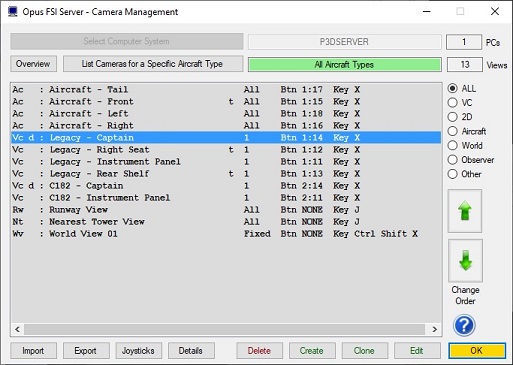The width and height of the screenshot is (513, 365).
Task: Click the Clone button
Action: [x=365, y=351]
